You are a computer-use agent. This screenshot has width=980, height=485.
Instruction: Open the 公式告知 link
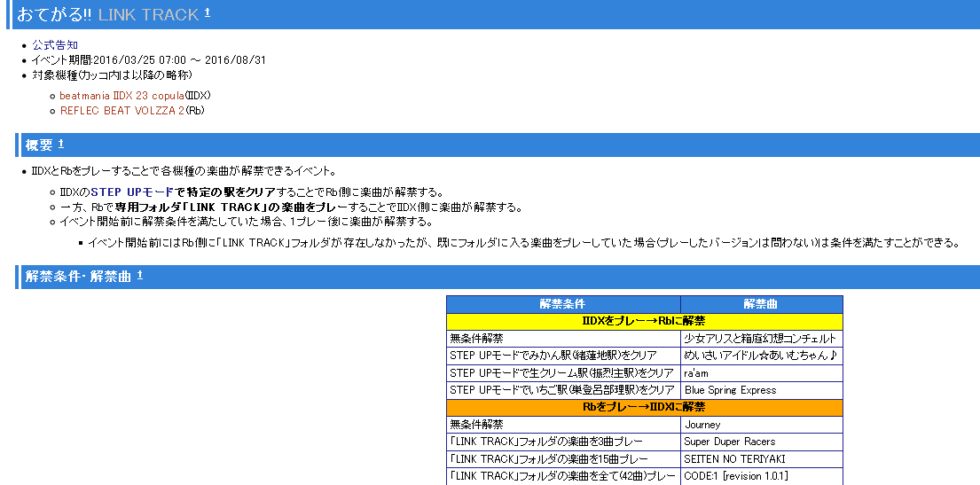55,45
